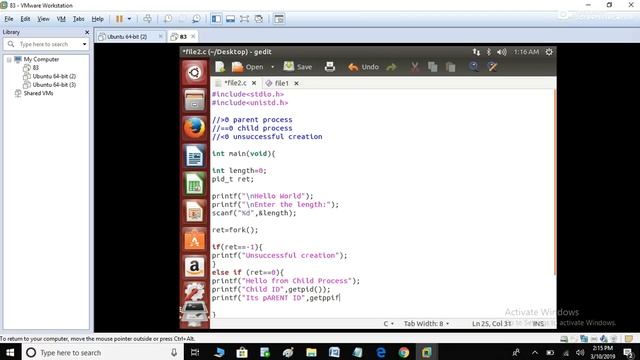
Task: Open LibreOffice Calc from the launcher
Action: coord(194,184)
